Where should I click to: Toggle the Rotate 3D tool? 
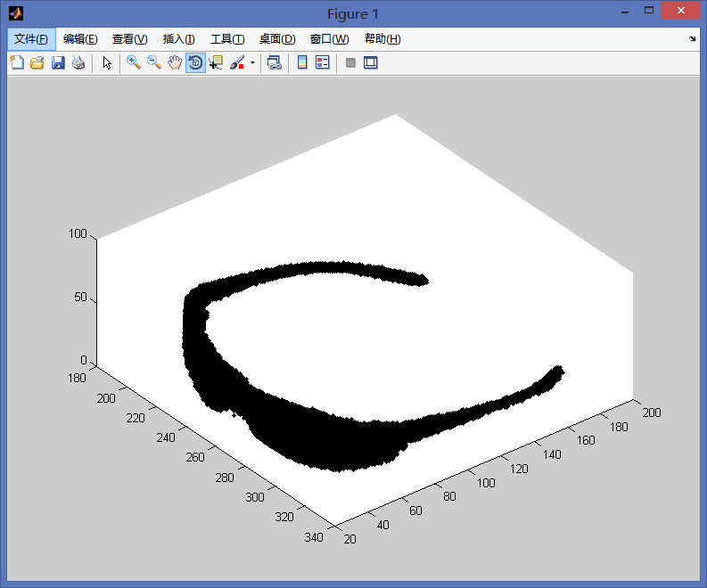(195, 62)
